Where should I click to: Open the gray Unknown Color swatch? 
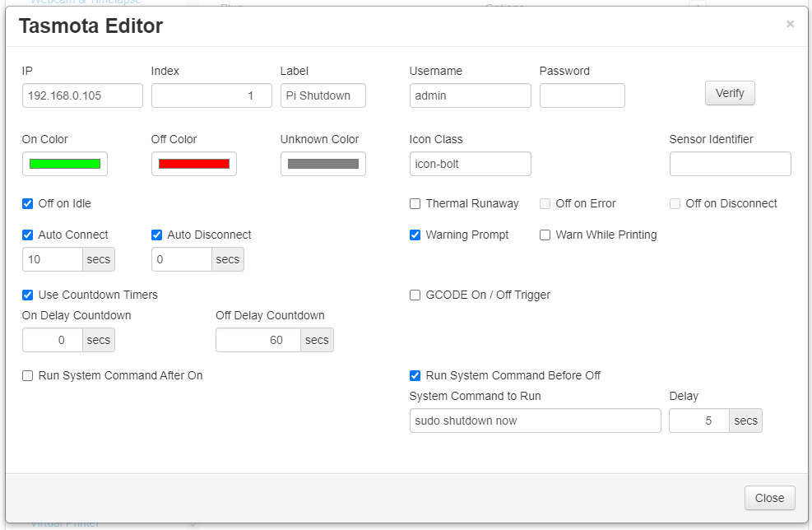click(x=323, y=164)
